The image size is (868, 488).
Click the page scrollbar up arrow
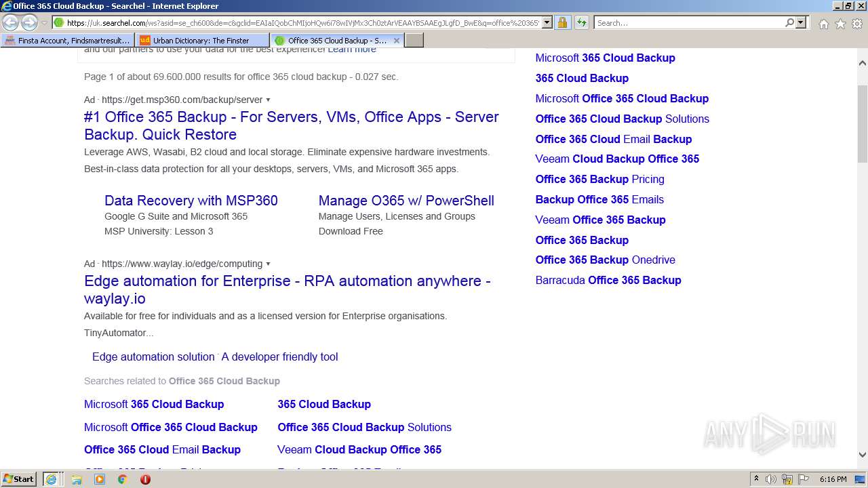click(863, 63)
